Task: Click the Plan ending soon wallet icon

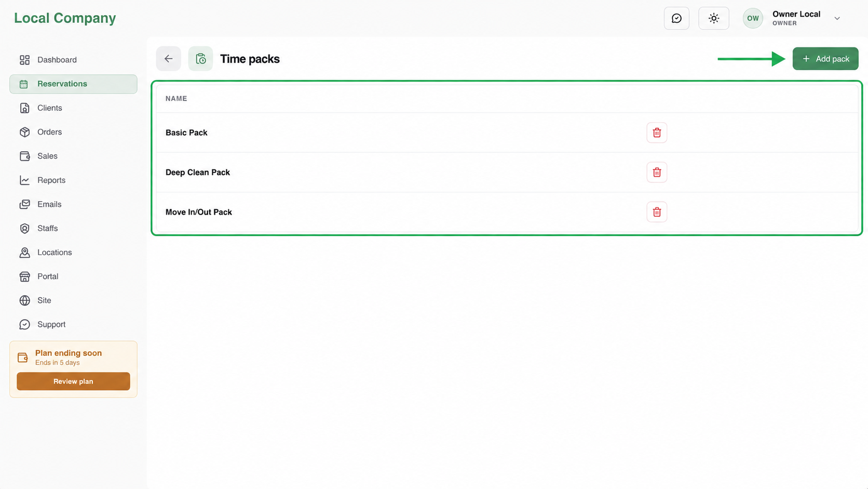Action: (22, 358)
